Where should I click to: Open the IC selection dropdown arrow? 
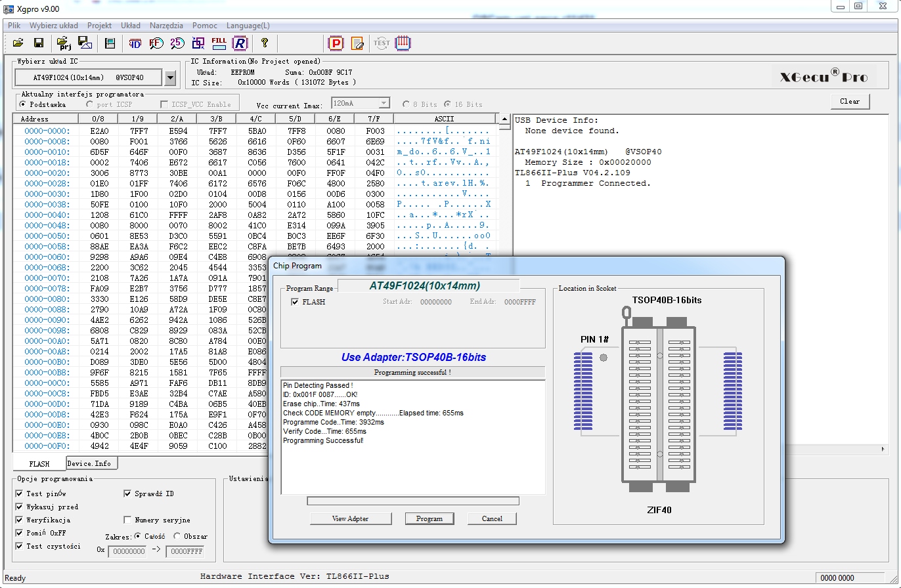click(x=170, y=78)
